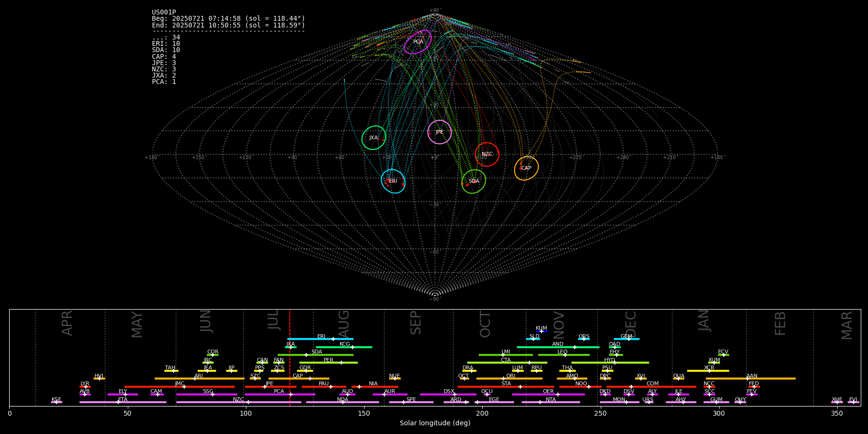Click the XCB shower bar
The image size is (868, 434).
tap(708, 371)
